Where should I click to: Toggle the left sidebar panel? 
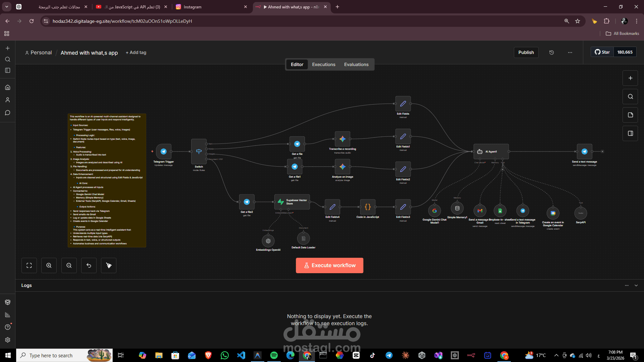[7, 70]
